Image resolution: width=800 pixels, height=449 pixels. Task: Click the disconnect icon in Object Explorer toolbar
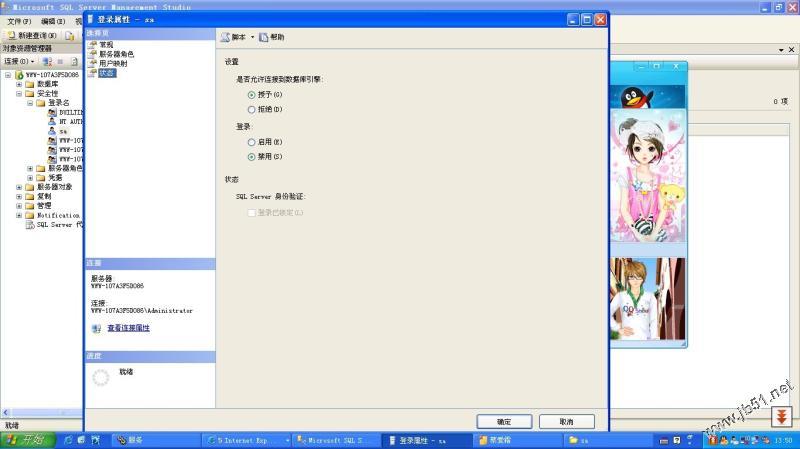tap(47, 61)
